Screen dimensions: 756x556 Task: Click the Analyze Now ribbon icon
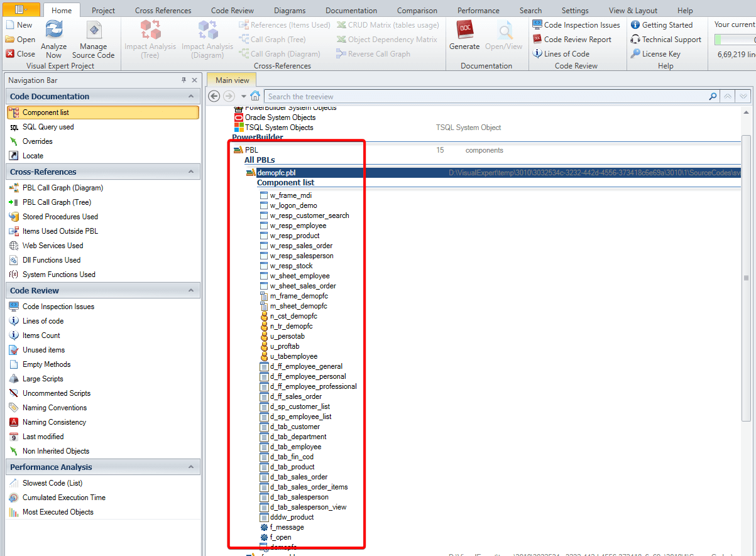pos(54,31)
